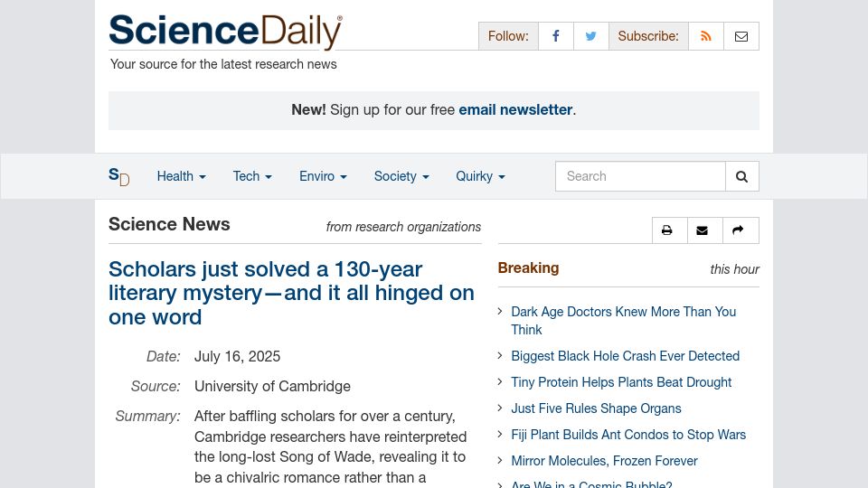The height and width of the screenshot is (488, 868).
Task: Click 'Your source for the latest research news' tagline
Action: 223,64
